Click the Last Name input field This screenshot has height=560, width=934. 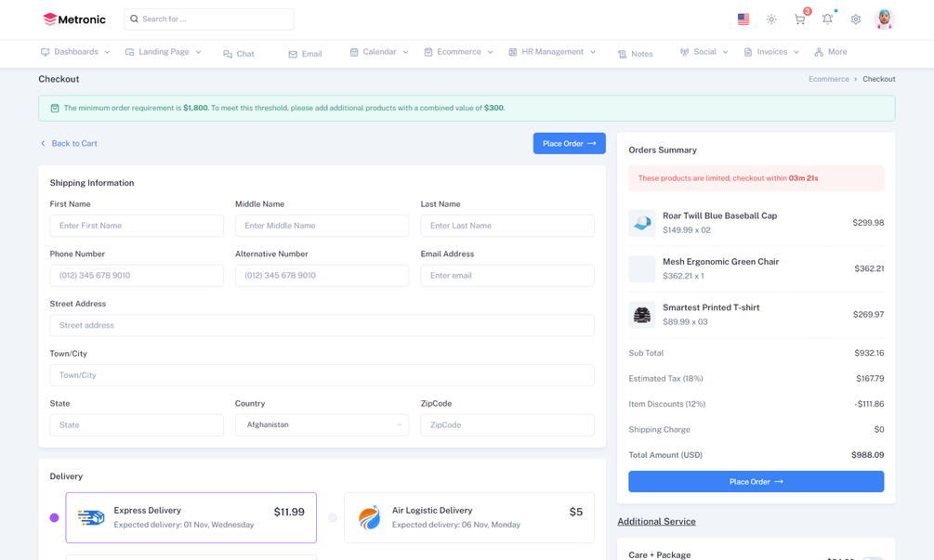tap(507, 226)
